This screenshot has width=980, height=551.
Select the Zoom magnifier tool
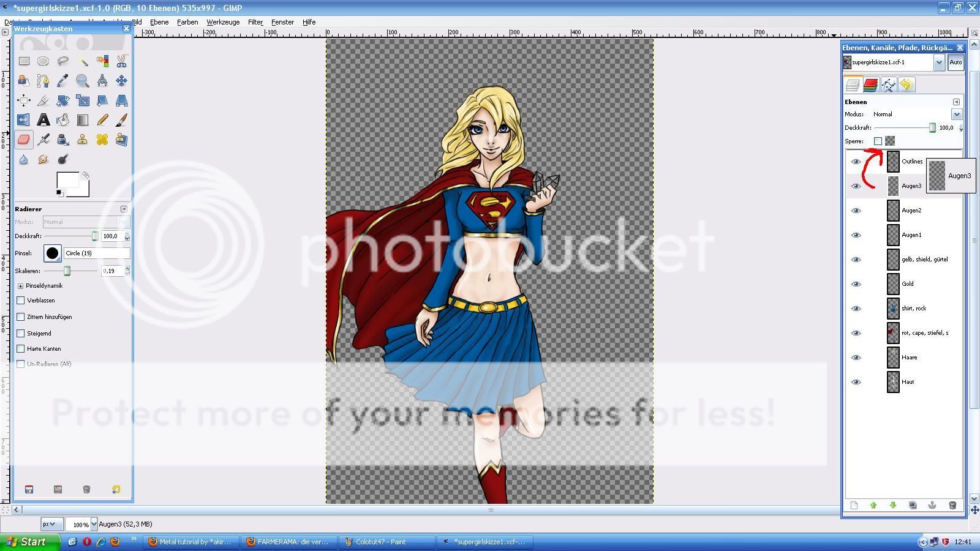tap(83, 81)
